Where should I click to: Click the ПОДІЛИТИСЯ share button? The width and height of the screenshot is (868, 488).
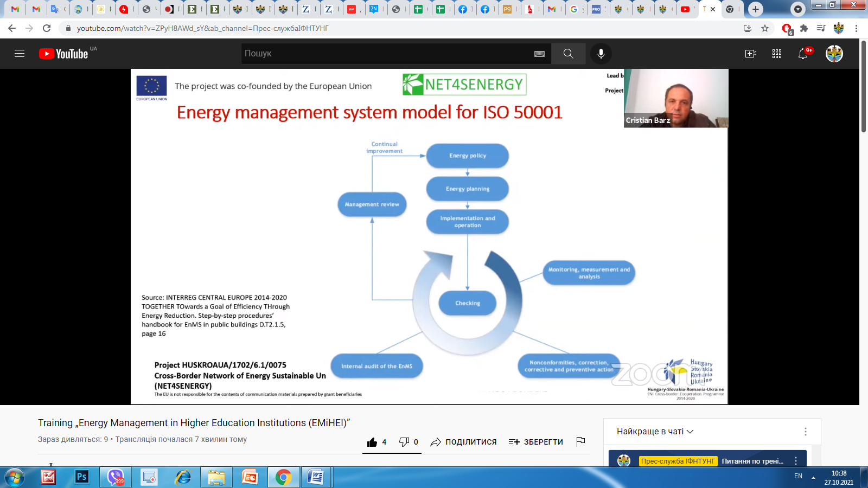(464, 442)
